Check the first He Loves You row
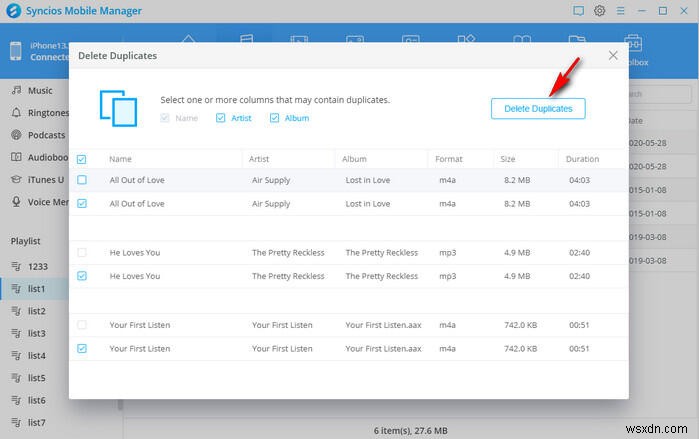This screenshot has width=699, height=439. tap(82, 252)
